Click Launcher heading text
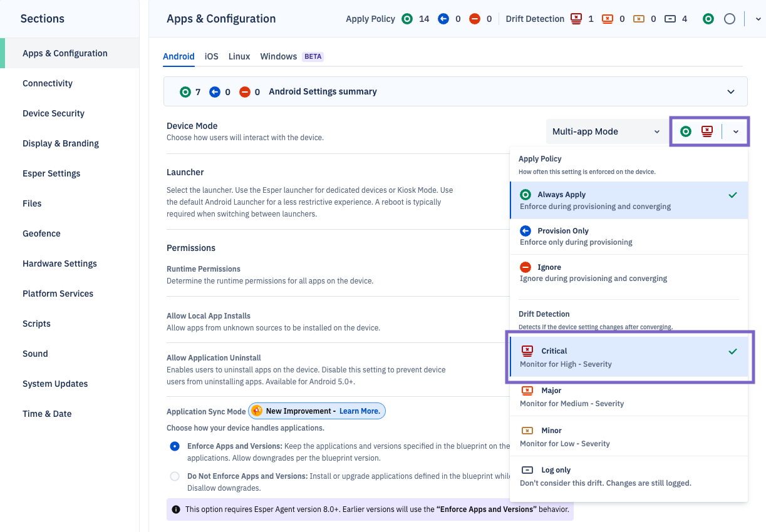766x532 pixels. pos(185,172)
